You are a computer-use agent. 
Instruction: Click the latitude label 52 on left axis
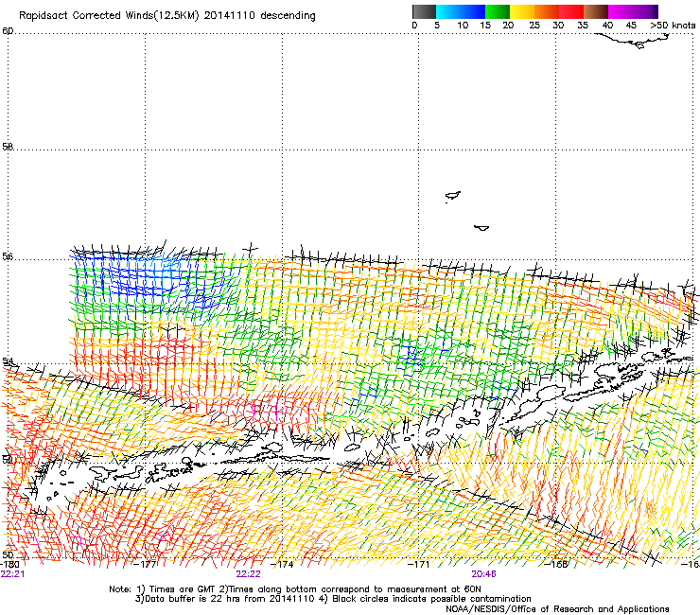click(8, 459)
